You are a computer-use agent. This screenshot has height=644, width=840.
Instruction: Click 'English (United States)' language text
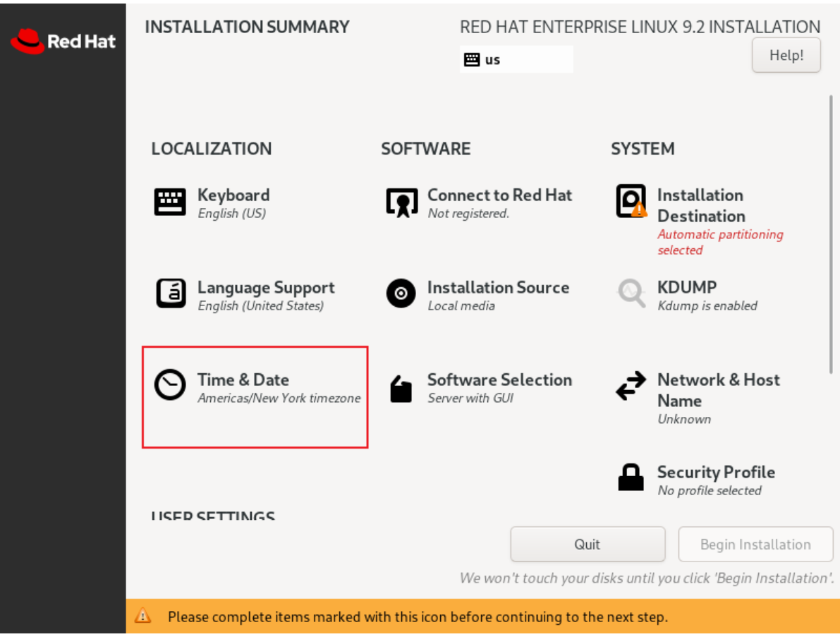pos(261,306)
